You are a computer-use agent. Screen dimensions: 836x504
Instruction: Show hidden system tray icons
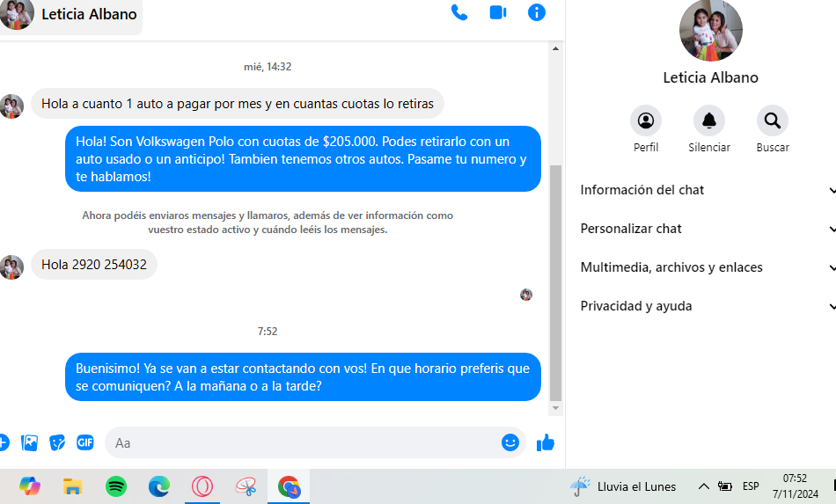(703, 486)
